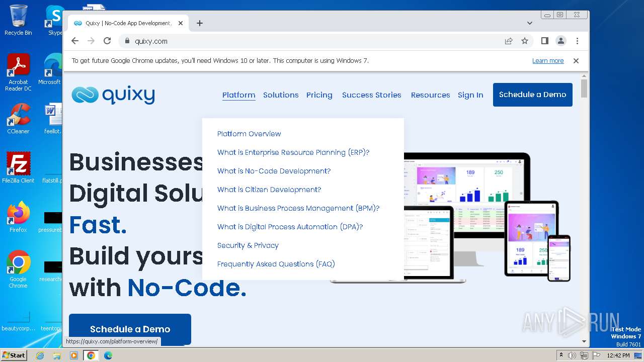Launch Internet Explorer from the taskbar
This screenshot has width=644, height=362.
click(40, 355)
